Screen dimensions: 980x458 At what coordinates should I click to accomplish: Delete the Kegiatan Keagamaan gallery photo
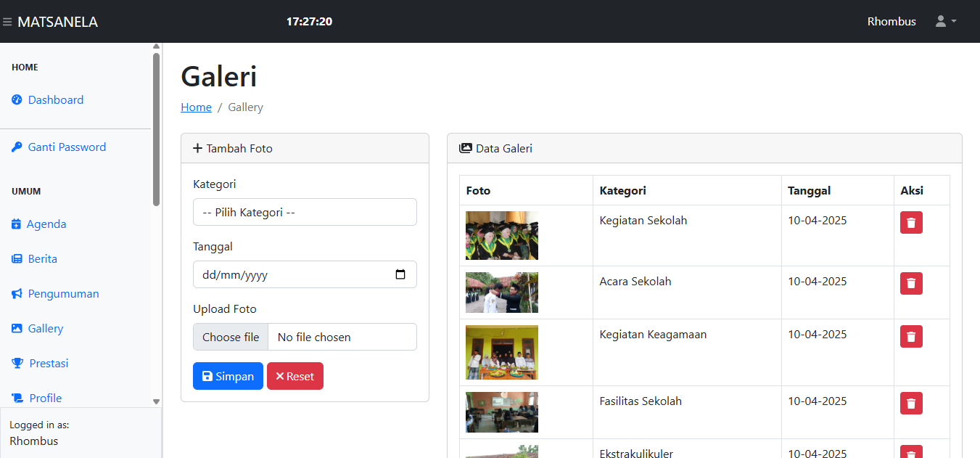(x=911, y=337)
